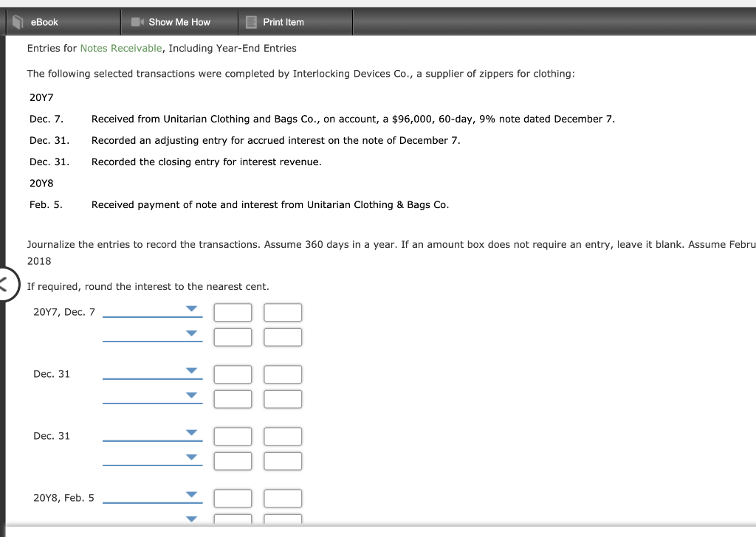Open the Print Item tab
756x537 pixels.
295,22
